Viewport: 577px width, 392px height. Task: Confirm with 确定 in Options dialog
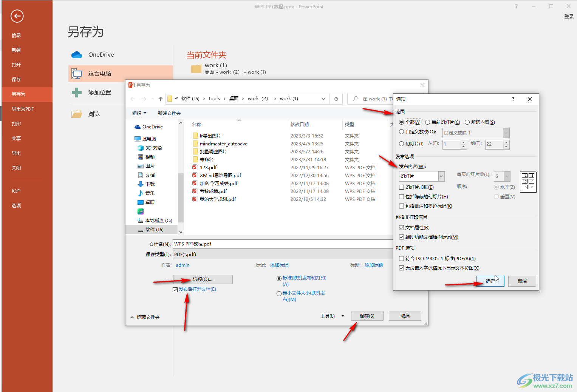coord(490,281)
